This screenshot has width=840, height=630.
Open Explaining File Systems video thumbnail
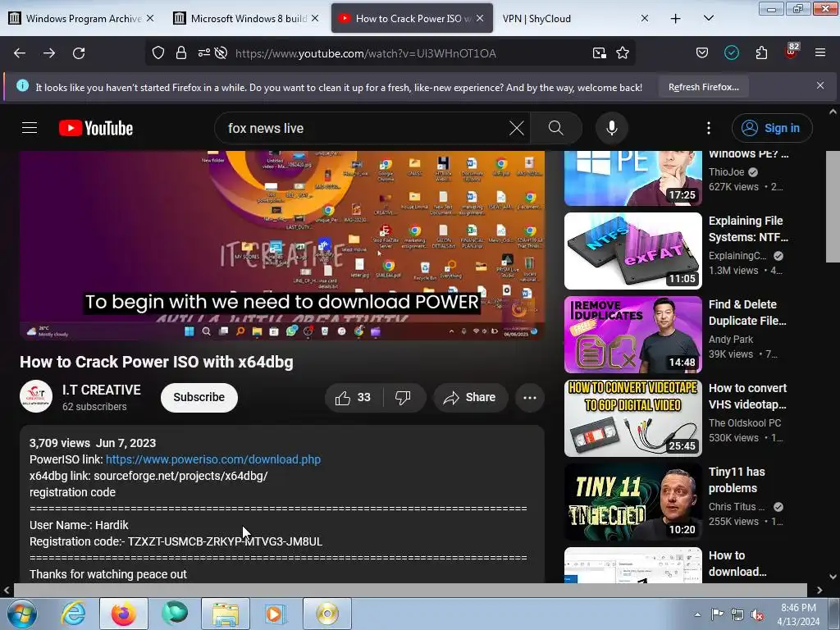tap(633, 251)
